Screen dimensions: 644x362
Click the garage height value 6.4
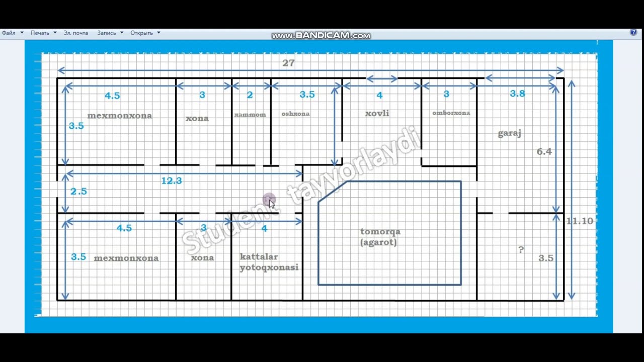click(x=544, y=151)
